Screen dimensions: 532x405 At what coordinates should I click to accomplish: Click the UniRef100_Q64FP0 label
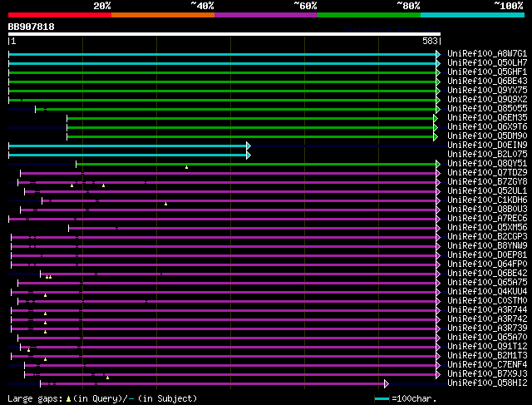(487, 264)
